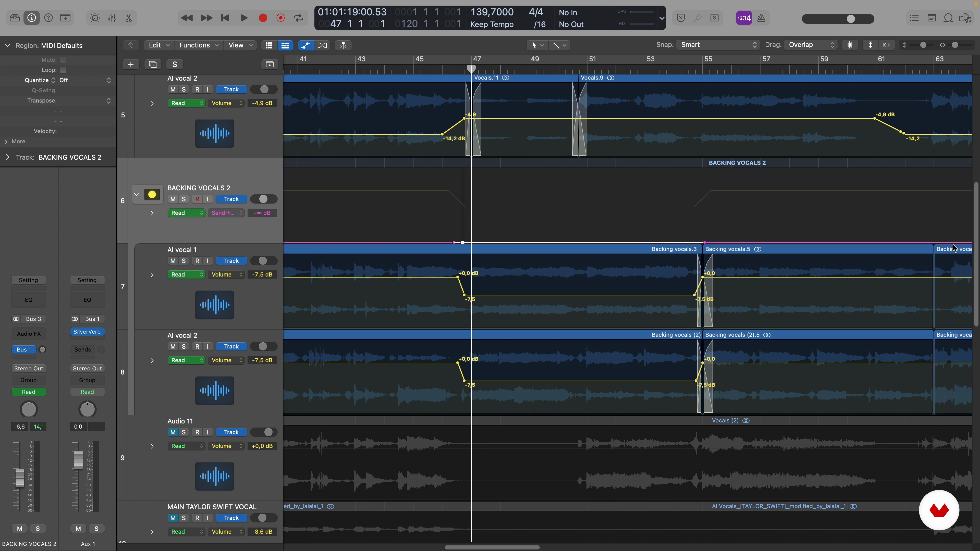This screenshot has width=980, height=551.
Task: Click the Smart Controls dial icon
Action: pos(95,18)
